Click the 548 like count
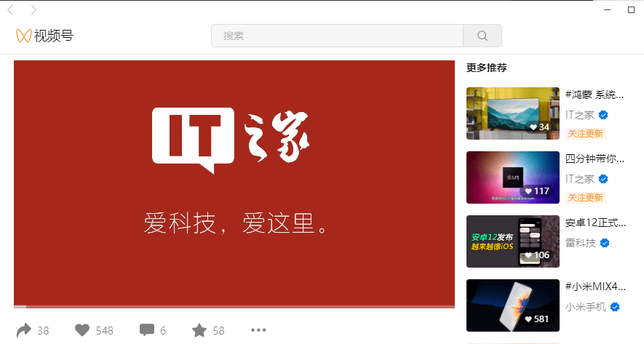Viewport: 644px width, 344px height. 105,331
